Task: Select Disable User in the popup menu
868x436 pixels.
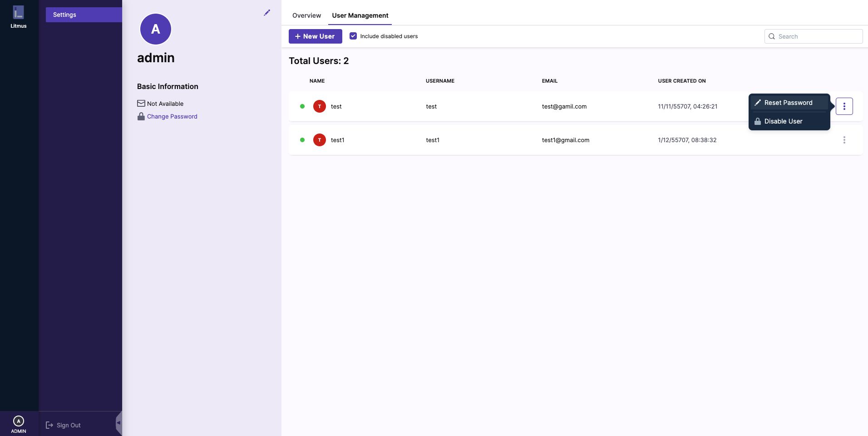Action: (783, 121)
